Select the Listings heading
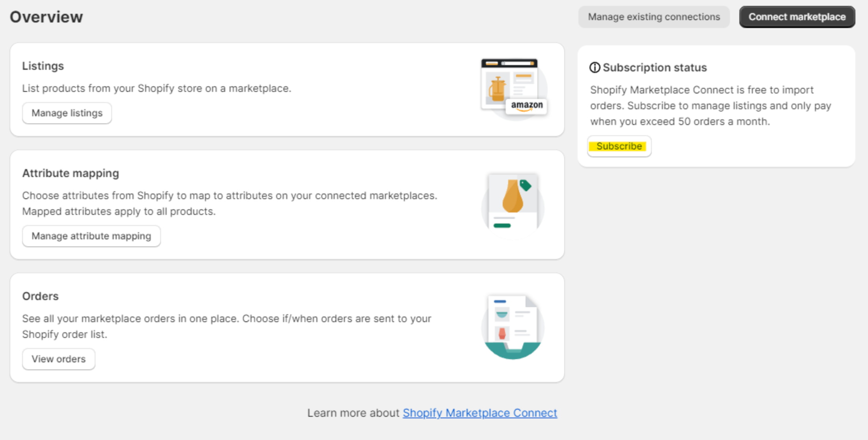This screenshot has width=868, height=440. 43,66
